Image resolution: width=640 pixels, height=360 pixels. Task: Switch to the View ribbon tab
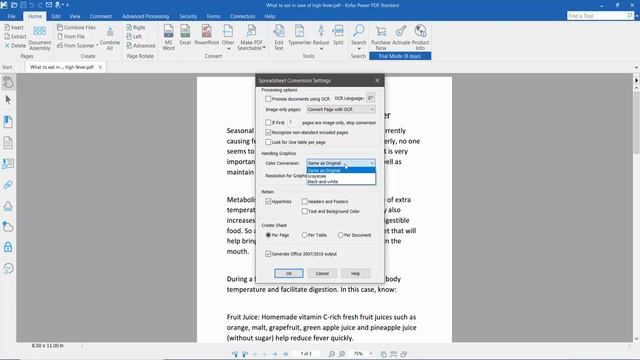coord(75,16)
